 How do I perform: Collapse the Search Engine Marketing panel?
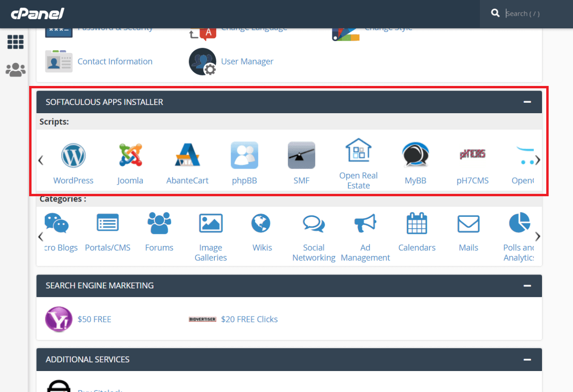pos(527,286)
